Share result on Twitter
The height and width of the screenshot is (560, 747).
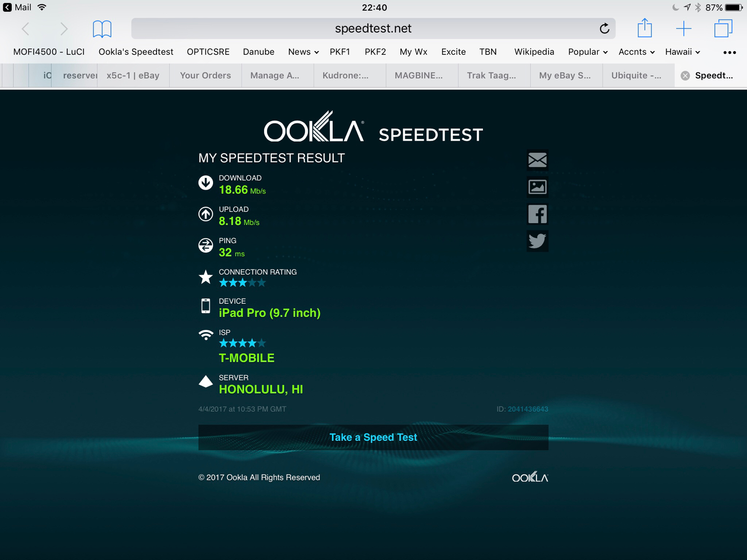point(537,241)
